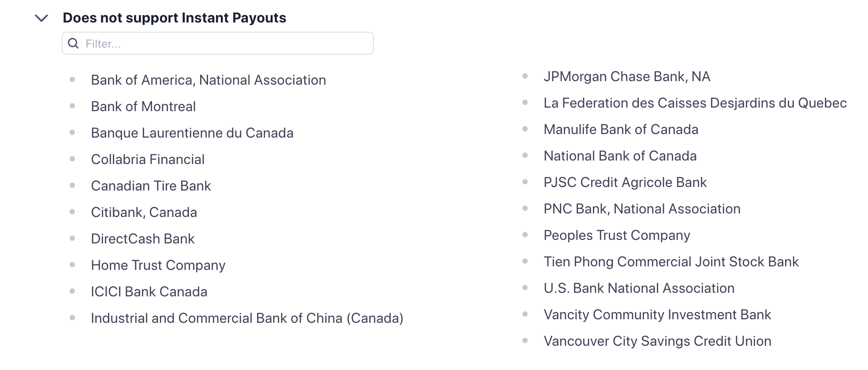Select Industrial and Commercial Bank of China (Canada)
The image size is (868, 370).
(247, 318)
